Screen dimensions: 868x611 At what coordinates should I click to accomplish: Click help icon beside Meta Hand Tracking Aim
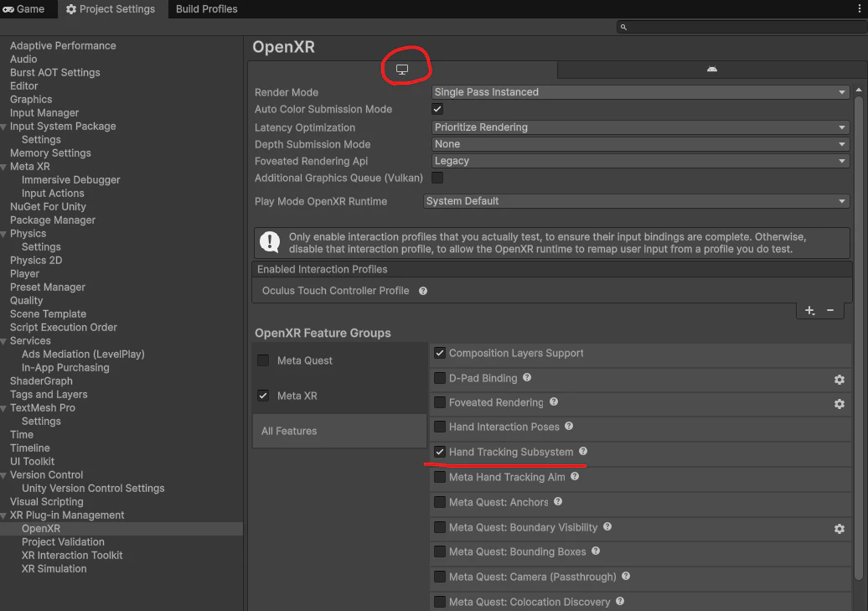click(575, 476)
